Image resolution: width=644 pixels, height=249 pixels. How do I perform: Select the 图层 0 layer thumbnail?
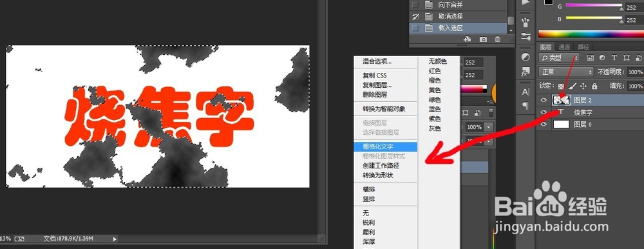pos(562,124)
